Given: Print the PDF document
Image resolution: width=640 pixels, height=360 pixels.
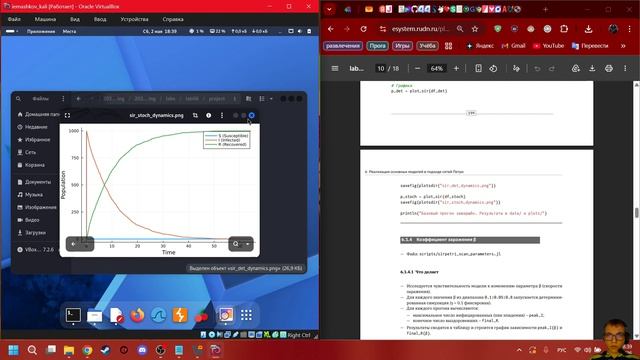Looking at the screenshot, I should [609, 69].
